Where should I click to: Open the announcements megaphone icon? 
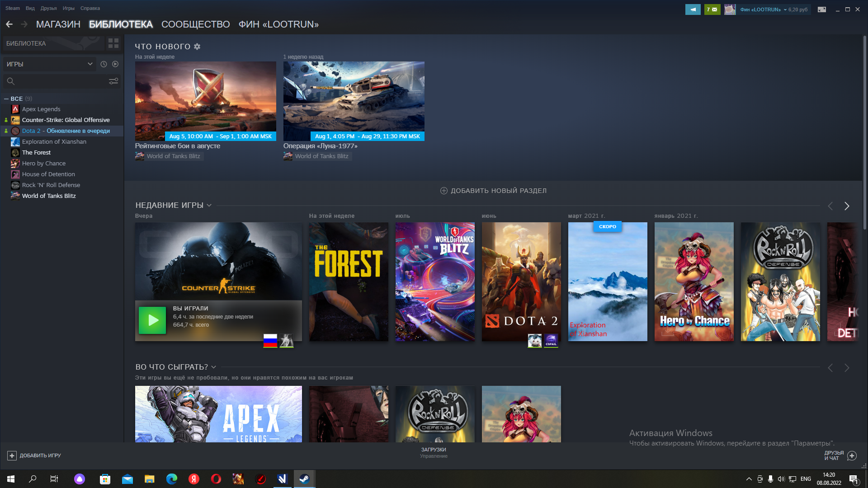(x=693, y=9)
